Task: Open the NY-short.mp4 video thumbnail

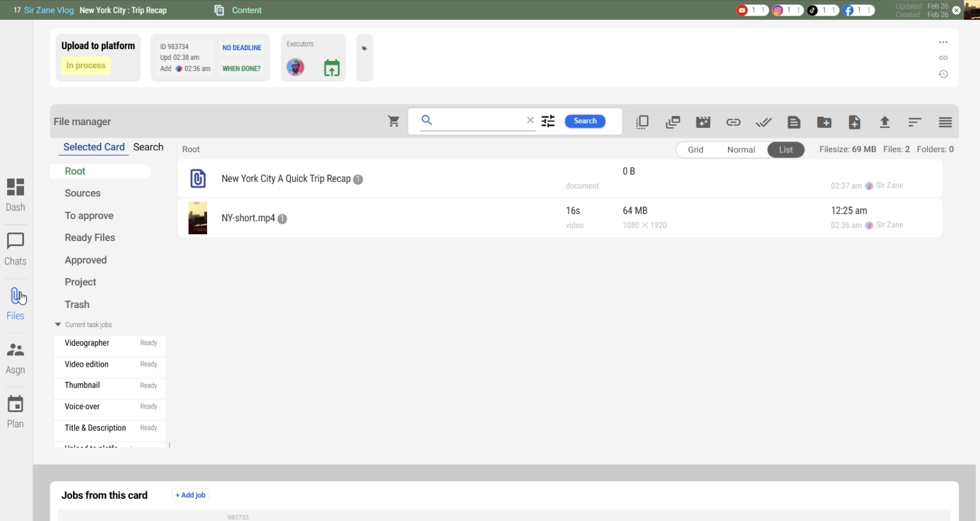Action: (198, 218)
